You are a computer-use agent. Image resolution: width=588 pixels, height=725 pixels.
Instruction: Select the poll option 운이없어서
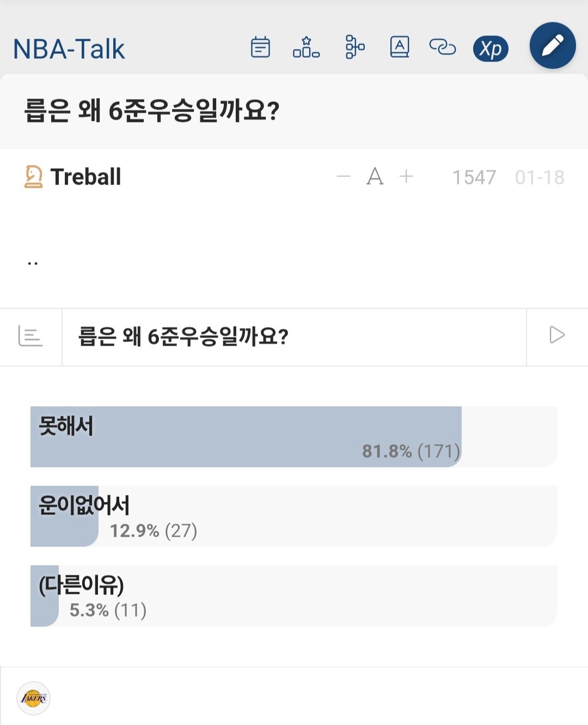point(293,516)
